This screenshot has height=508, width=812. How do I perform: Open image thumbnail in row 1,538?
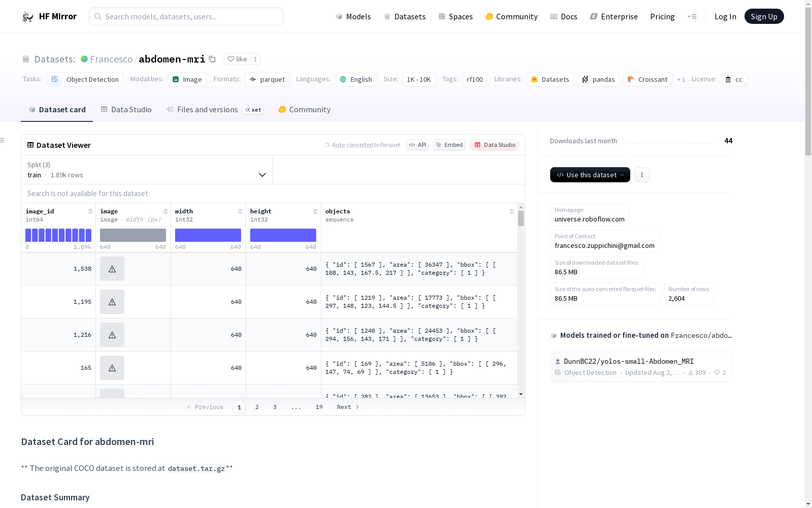[x=112, y=269]
